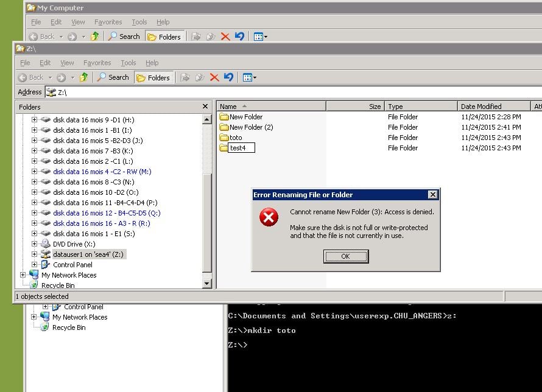
Task: Select datauser1 on 'sea4' (Z:) drive
Action: 88,254
